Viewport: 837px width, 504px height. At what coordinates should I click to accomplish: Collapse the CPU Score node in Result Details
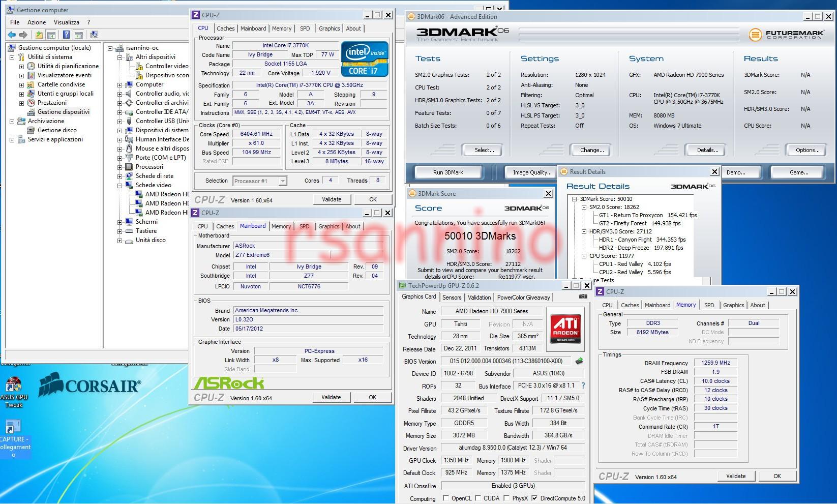coord(584,256)
